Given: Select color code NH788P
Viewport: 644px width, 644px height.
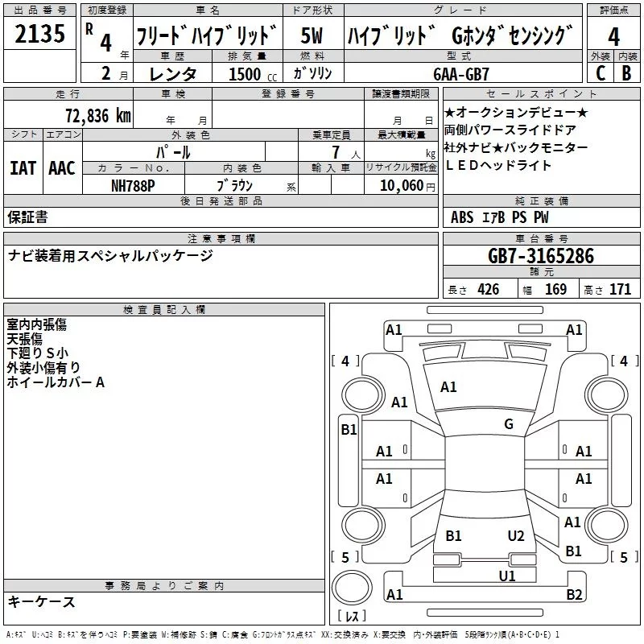Looking at the screenshot, I should click(134, 185).
